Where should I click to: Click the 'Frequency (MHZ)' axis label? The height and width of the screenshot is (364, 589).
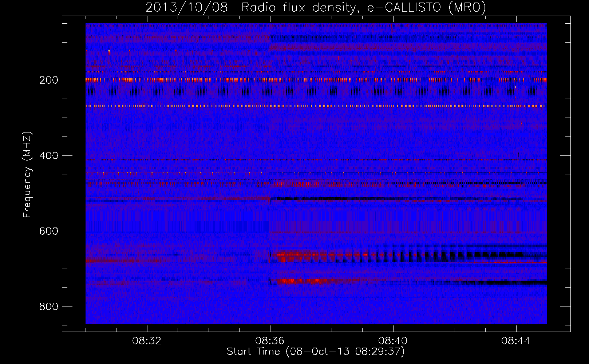pos(27,175)
